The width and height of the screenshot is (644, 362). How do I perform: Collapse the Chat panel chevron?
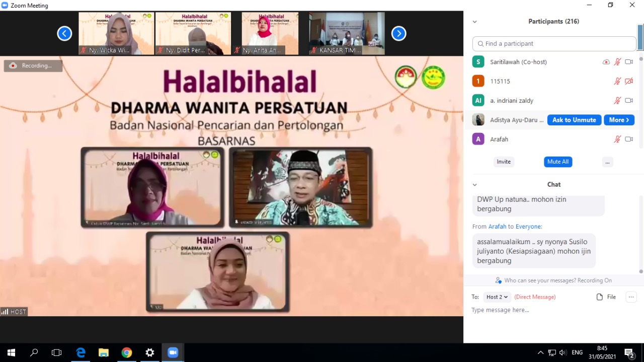[x=474, y=185]
